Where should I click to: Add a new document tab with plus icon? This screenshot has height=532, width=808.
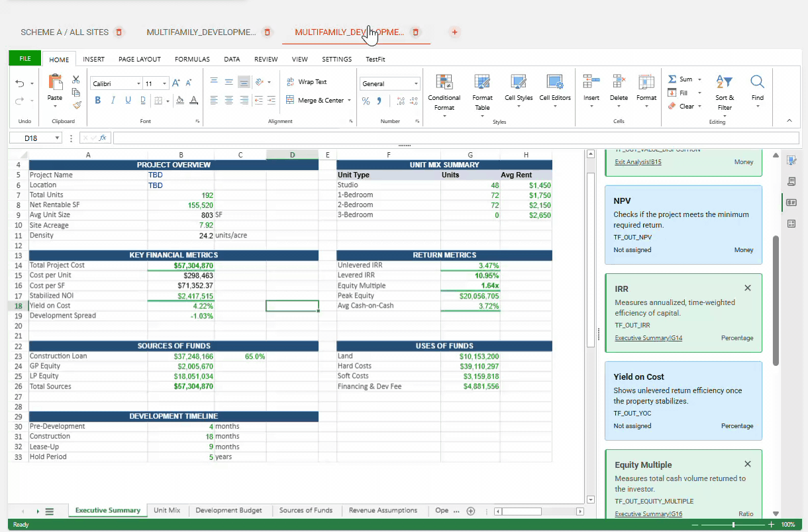tap(454, 32)
